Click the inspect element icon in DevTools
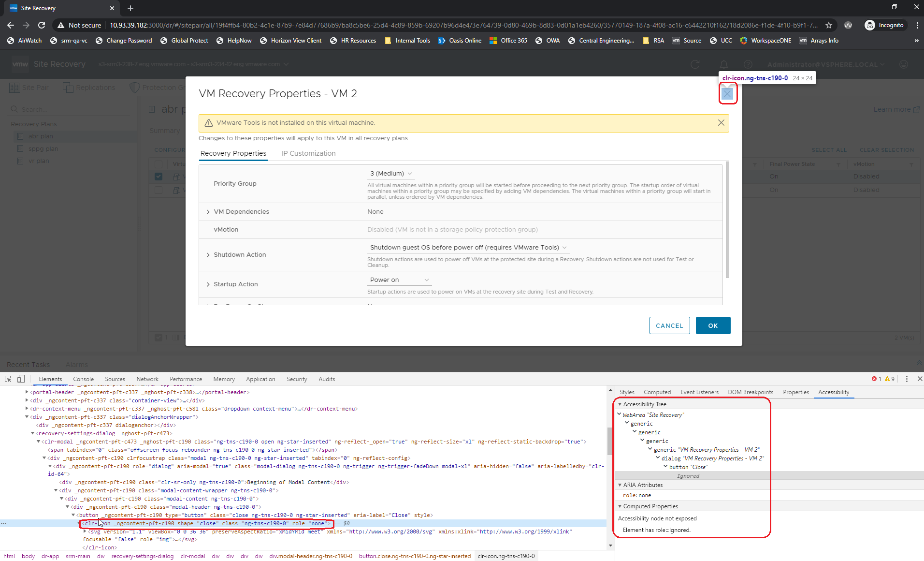This screenshot has width=924, height=561. [x=7, y=379]
